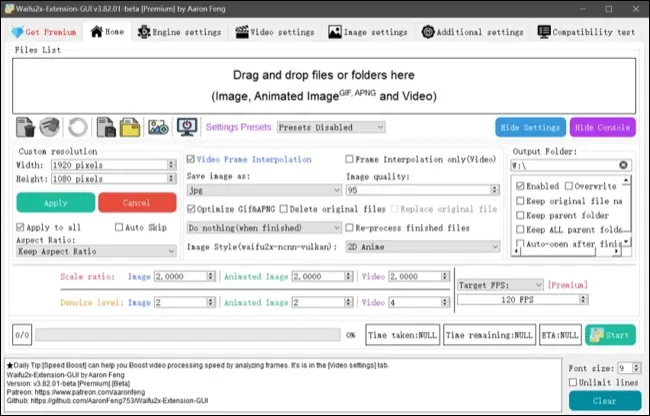Image resolution: width=650 pixels, height=416 pixels.
Task: Click the Image quality 95 spinbox
Action: (x=423, y=190)
